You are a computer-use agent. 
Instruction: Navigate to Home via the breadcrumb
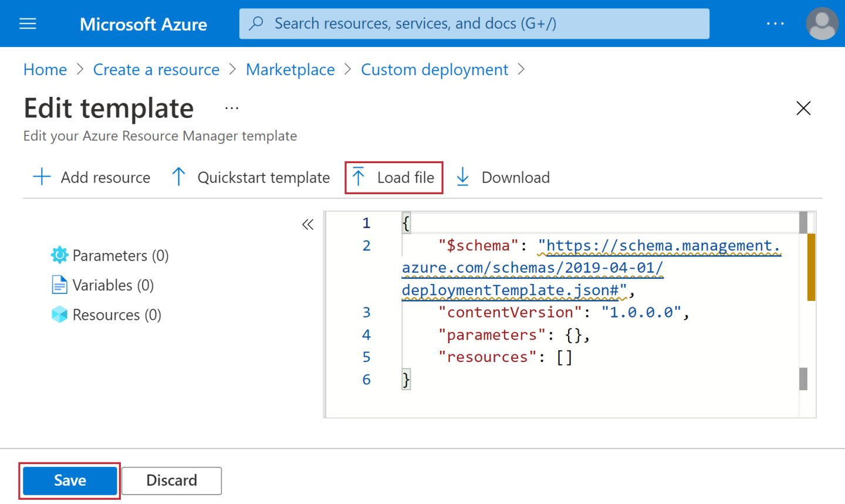(x=45, y=69)
